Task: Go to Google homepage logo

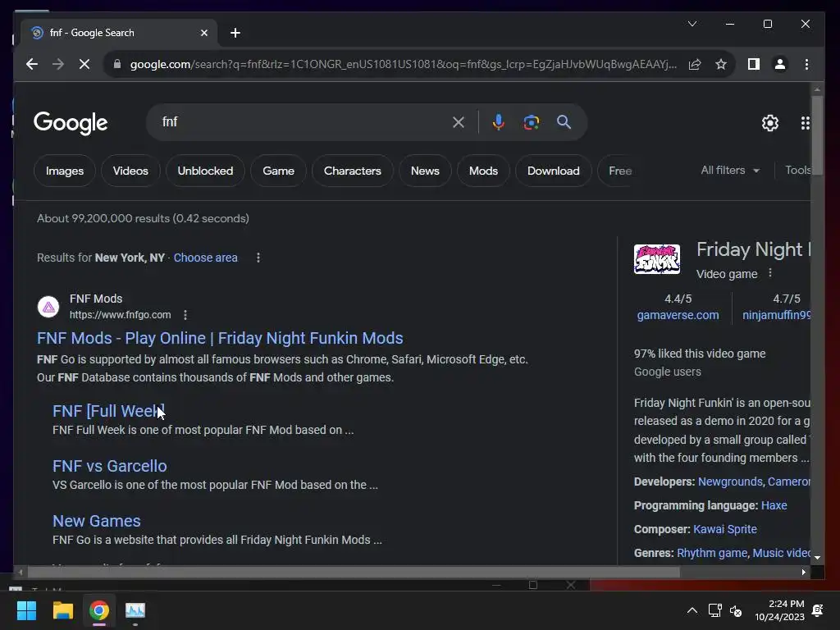Action: (71, 123)
